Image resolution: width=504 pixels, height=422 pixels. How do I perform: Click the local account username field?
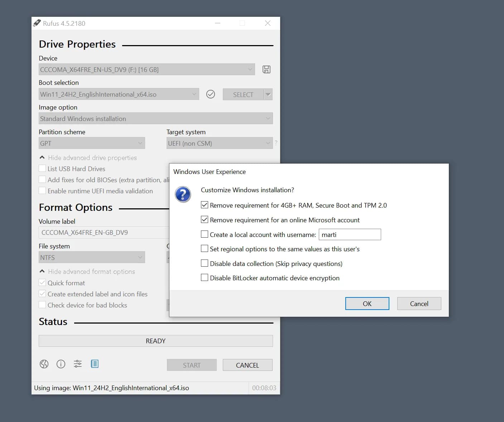click(350, 234)
